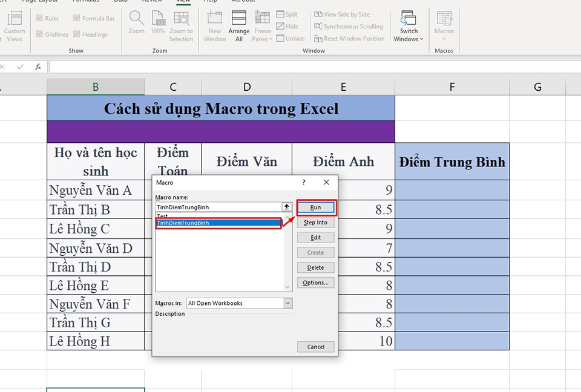Select TinhDiemTrungBinh in macro list

[x=218, y=223]
